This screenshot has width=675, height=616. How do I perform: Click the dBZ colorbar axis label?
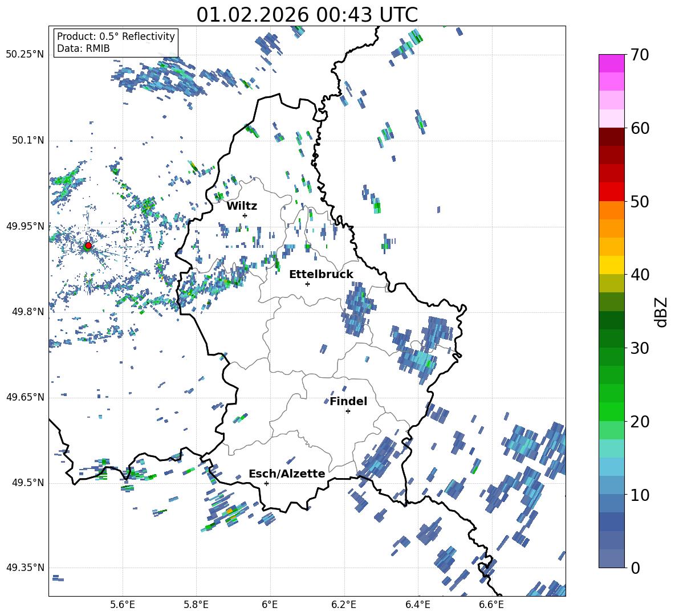click(661, 312)
